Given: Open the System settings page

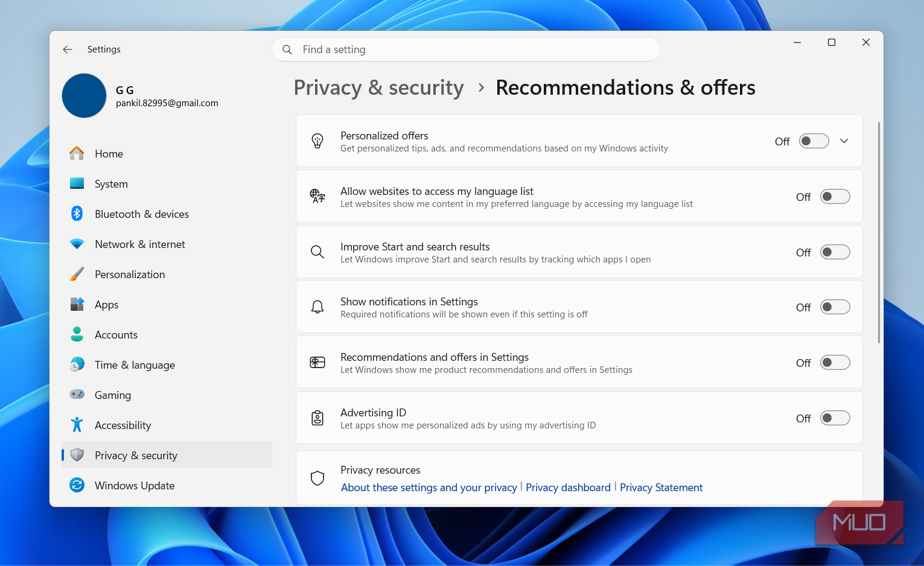Looking at the screenshot, I should pos(167,183).
